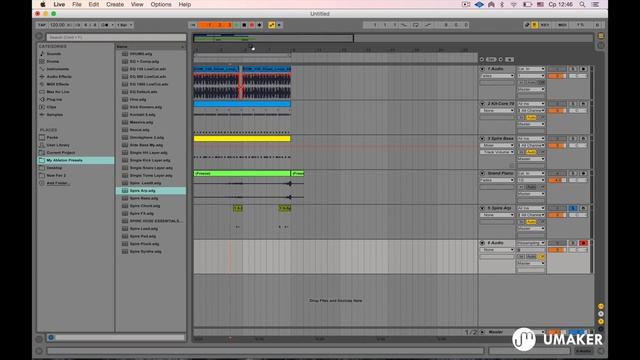Select the Side Bass My.adg preset
The height and width of the screenshot is (360, 640).
pyautogui.click(x=146, y=145)
